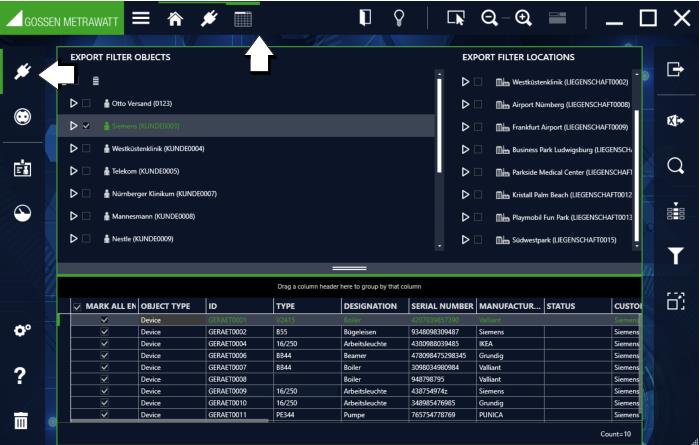This screenshot has width=700, height=445.
Task: Expand the Parkside Medical Center location
Action: click(x=465, y=172)
